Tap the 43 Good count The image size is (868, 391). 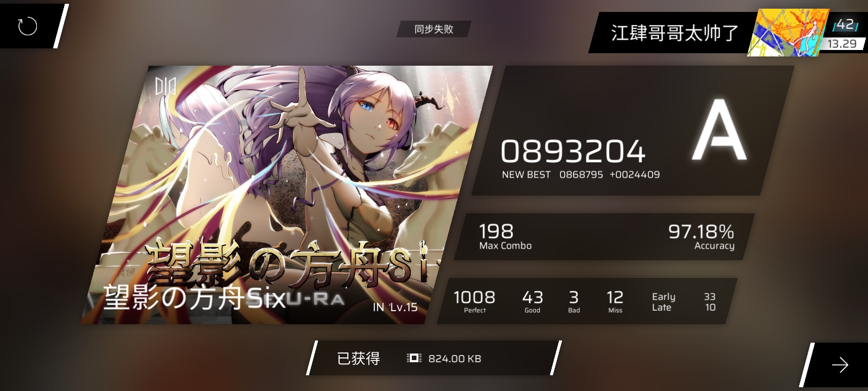click(532, 301)
